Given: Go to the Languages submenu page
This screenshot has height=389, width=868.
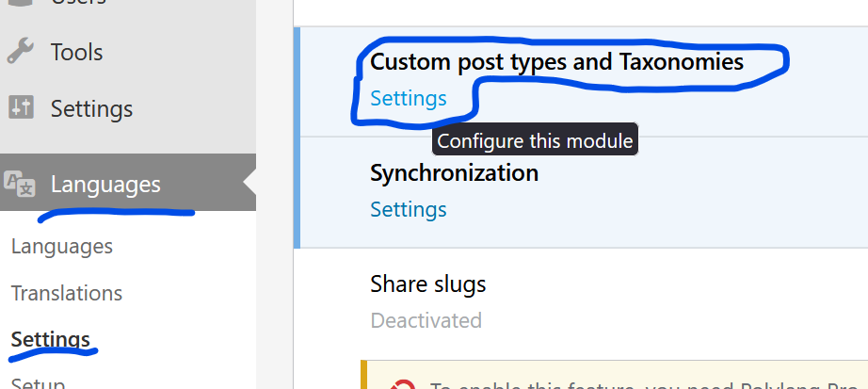Looking at the screenshot, I should point(62,246).
